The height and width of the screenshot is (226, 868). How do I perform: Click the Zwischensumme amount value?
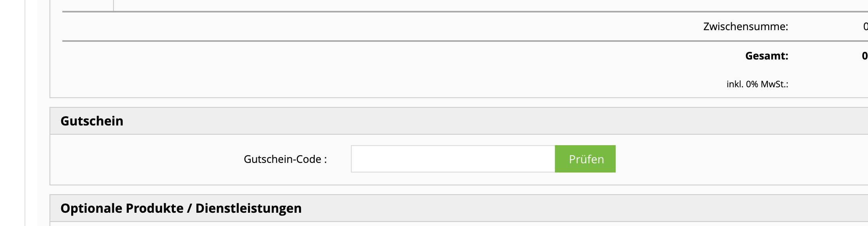865,27
